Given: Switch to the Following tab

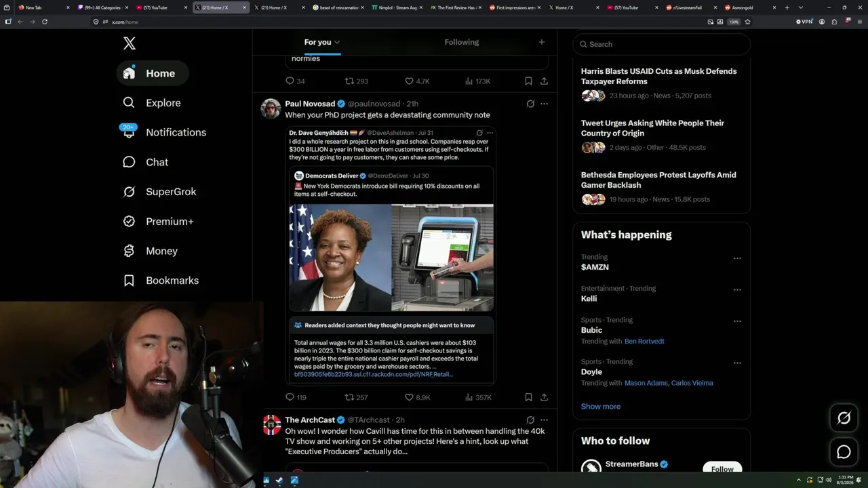Looking at the screenshot, I should click(462, 42).
